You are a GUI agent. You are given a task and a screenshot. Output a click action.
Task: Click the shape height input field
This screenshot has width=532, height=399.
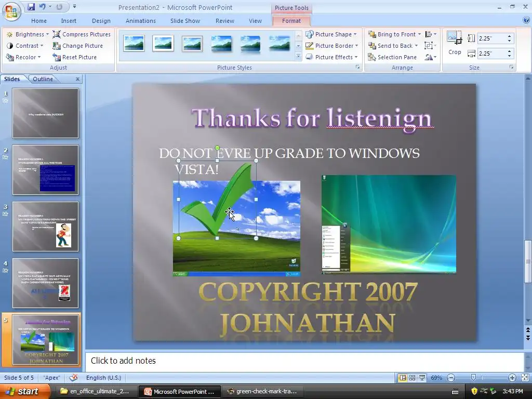(492, 38)
